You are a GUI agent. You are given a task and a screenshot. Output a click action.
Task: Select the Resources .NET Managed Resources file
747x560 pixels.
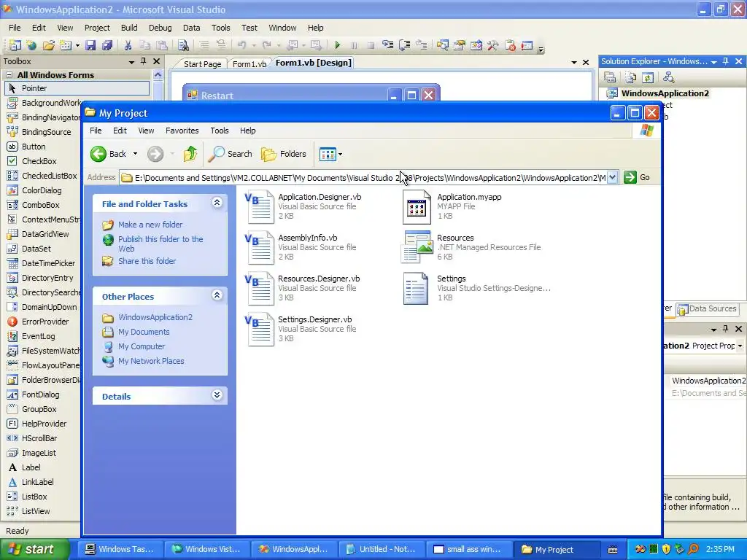(x=471, y=247)
